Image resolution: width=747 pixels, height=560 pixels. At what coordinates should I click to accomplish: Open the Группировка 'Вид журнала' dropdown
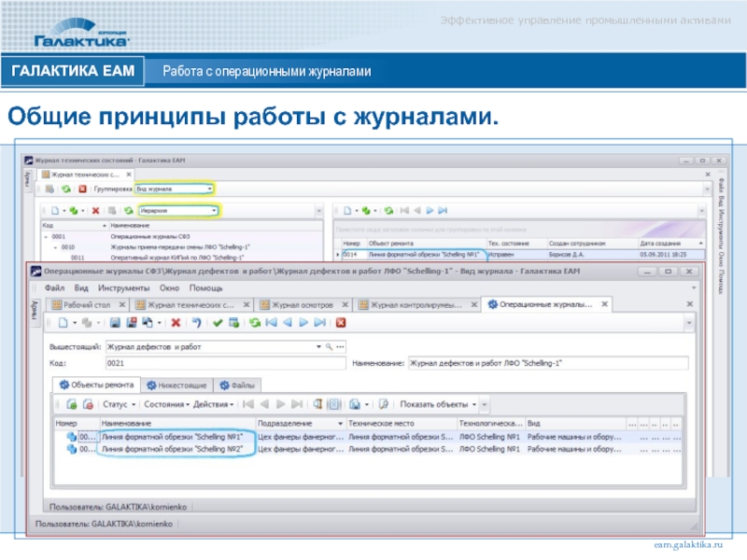[210, 188]
